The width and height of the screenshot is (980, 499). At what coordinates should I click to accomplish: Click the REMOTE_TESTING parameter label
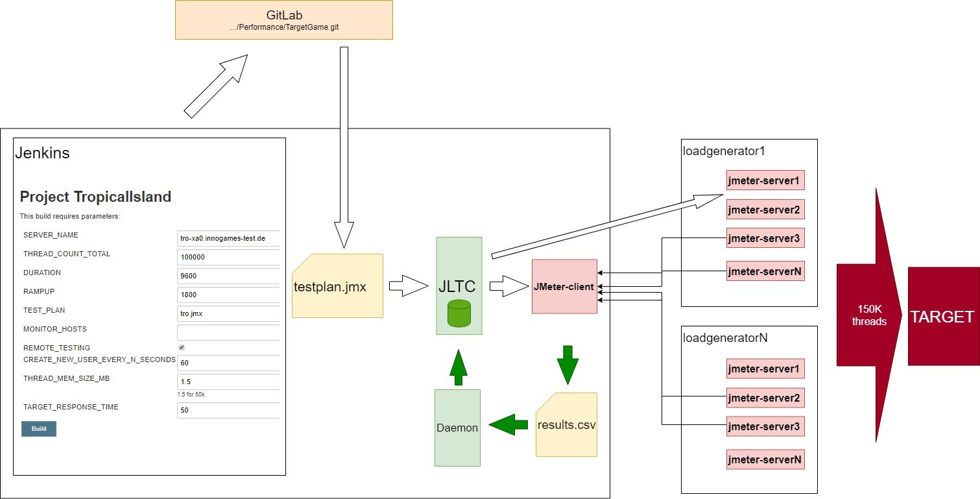point(57,348)
